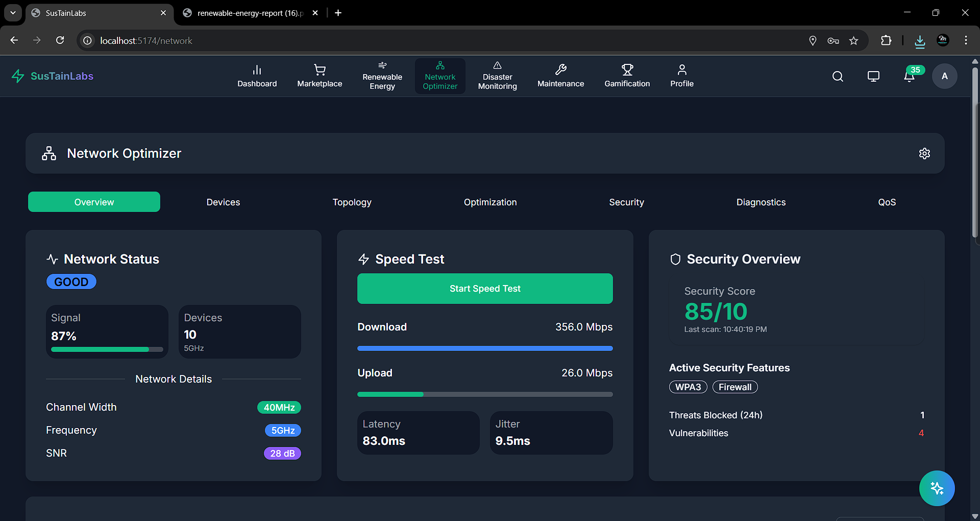Open a new browser tab
The image size is (980, 521).
pyautogui.click(x=338, y=13)
